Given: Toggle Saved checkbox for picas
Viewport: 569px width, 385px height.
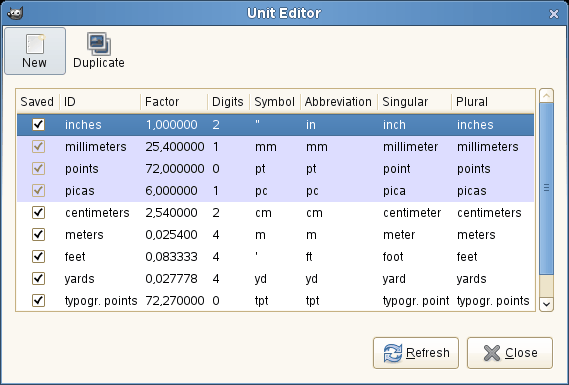Looking at the screenshot, I should 38,191.
